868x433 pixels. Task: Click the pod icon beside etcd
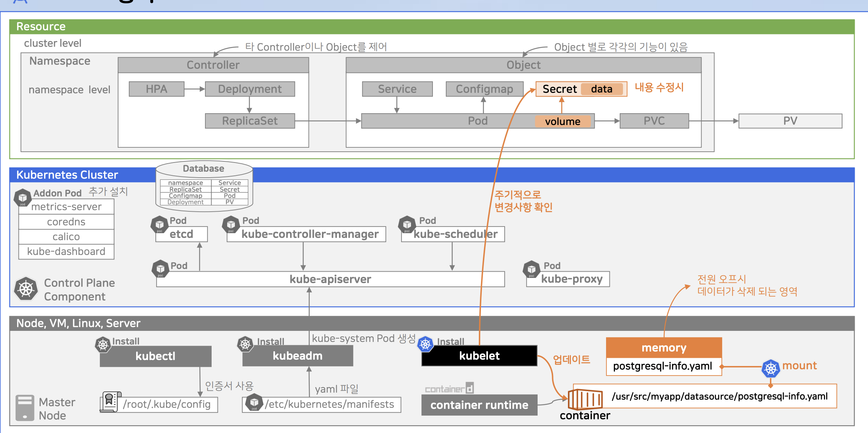159,225
